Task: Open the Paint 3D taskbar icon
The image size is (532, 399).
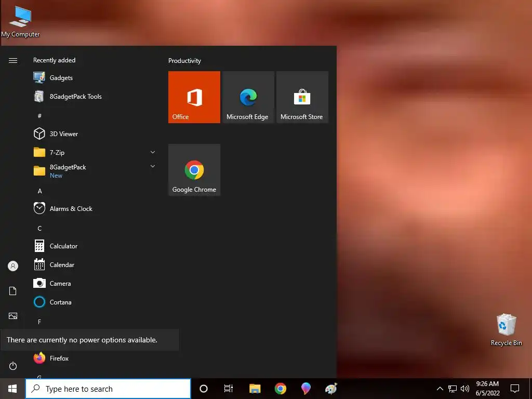Action: click(x=305, y=389)
